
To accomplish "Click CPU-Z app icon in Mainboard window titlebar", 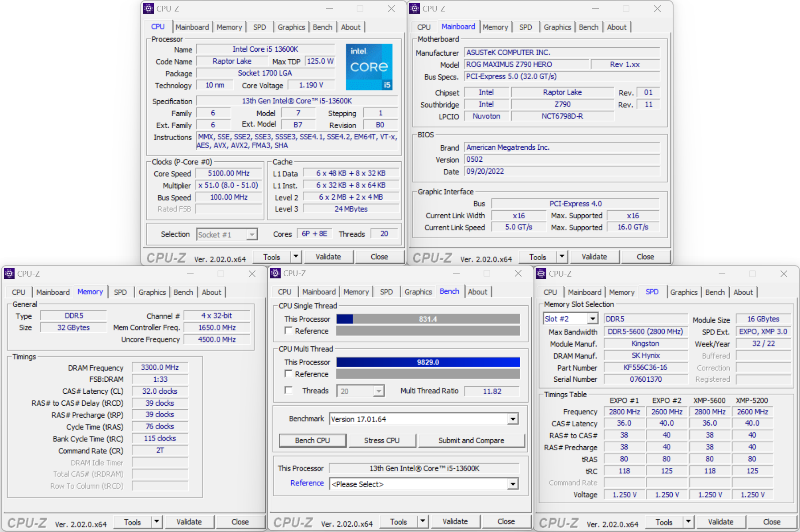I will [x=415, y=8].
